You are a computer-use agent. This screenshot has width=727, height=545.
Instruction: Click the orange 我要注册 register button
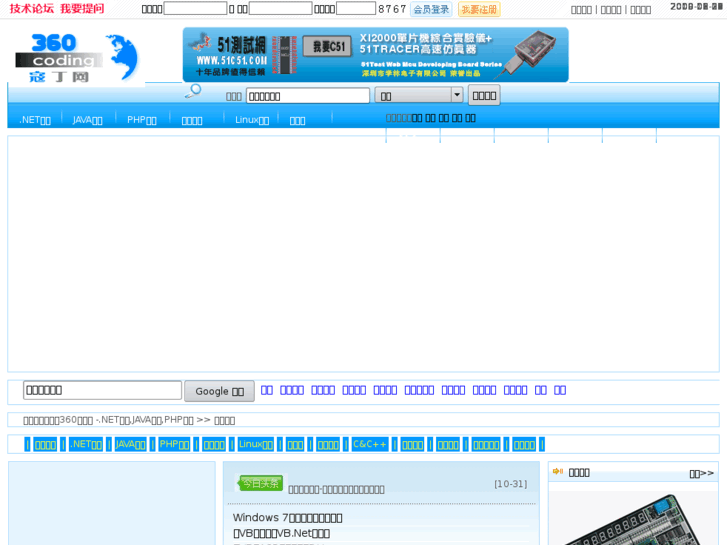pyautogui.click(x=479, y=9)
